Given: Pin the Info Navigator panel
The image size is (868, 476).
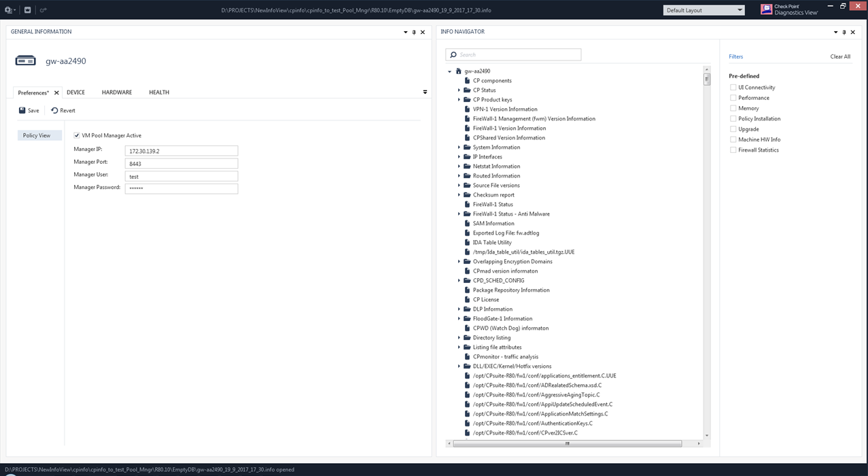Looking at the screenshot, I should click(844, 32).
